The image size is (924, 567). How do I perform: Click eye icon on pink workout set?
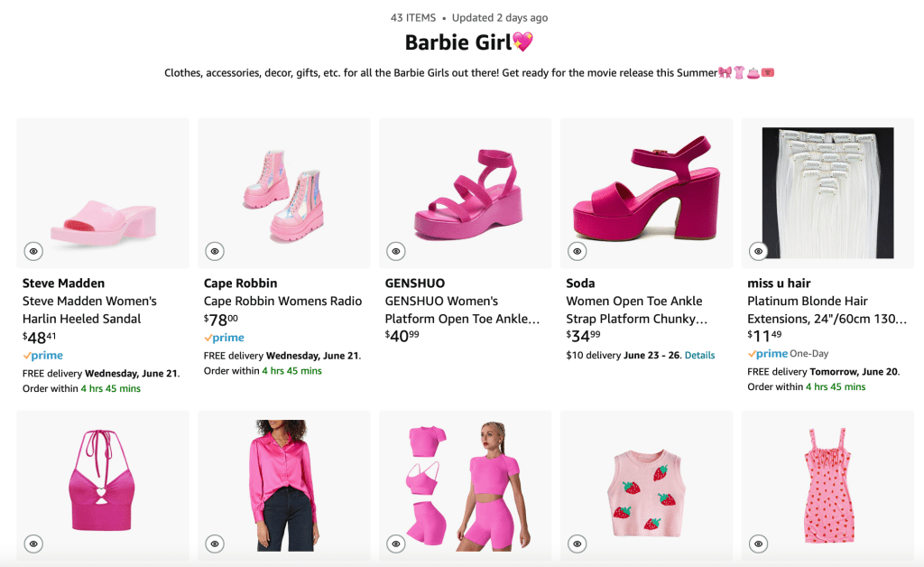coord(395,544)
